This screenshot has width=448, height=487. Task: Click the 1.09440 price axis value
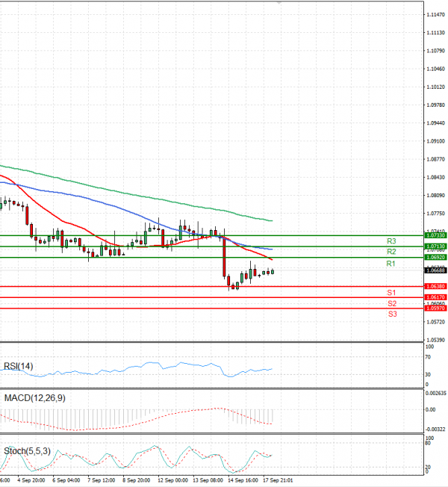[435, 123]
